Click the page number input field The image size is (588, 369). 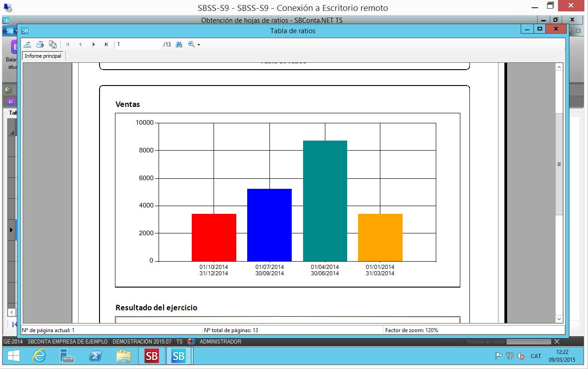[x=138, y=45]
